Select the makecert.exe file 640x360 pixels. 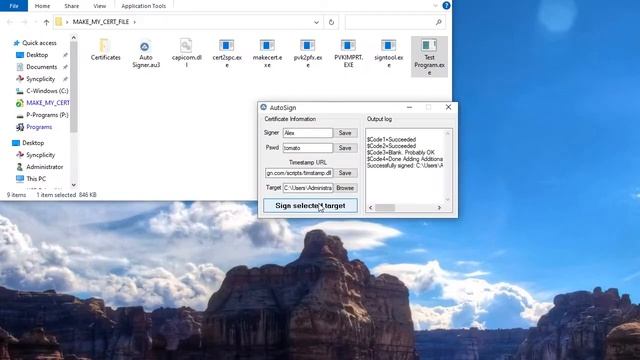pos(267,53)
